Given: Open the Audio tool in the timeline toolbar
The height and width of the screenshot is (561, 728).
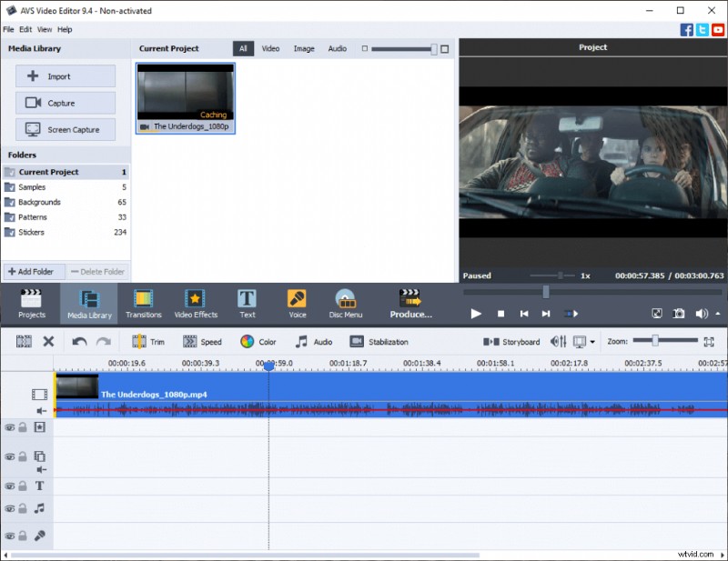Looking at the screenshot, I should pyautogui.click(x=315, y=341).
